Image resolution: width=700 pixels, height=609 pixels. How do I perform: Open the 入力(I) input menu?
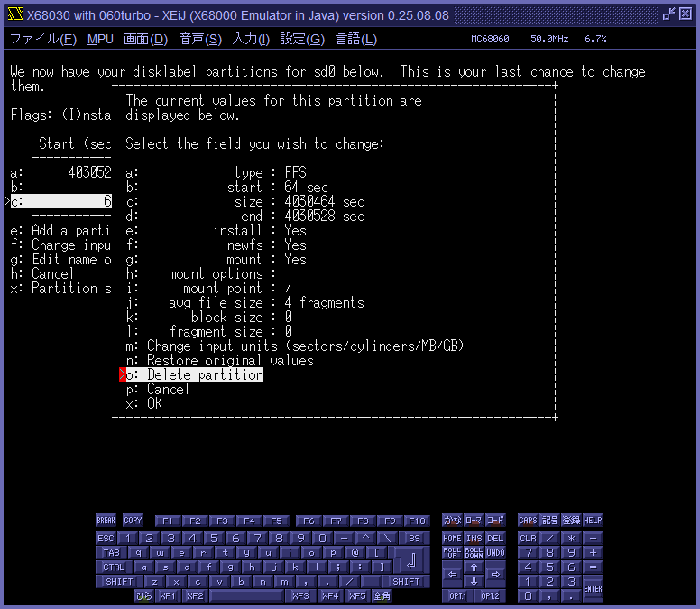coord(251,40)
